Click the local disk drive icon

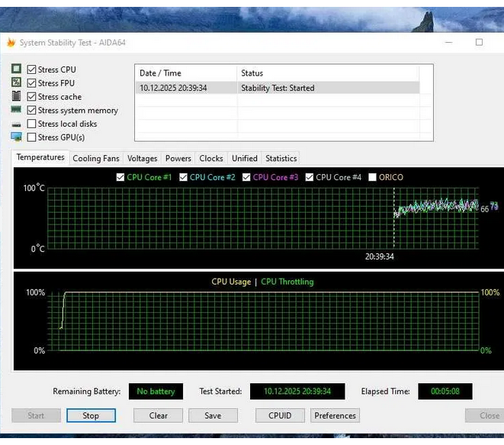click(x=16, y=124)
